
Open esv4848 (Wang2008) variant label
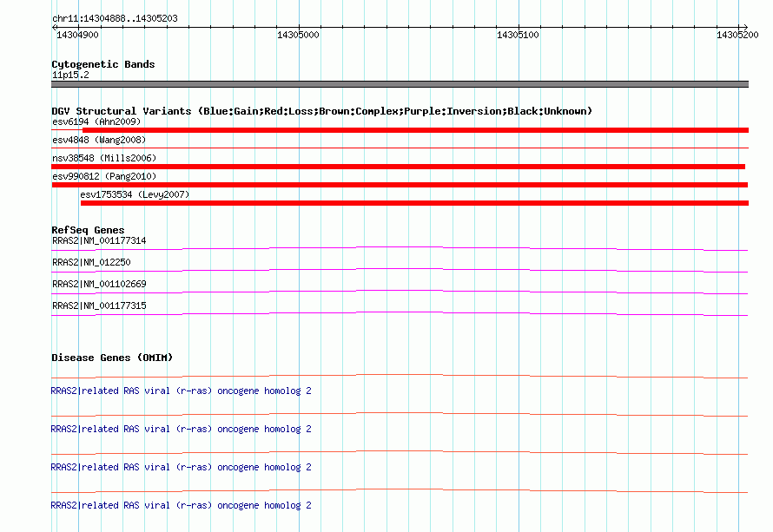pos(99,140)
